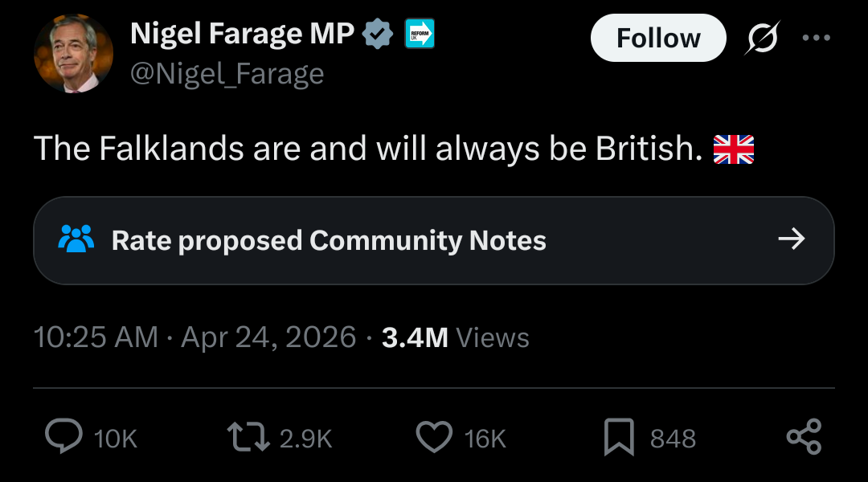Click the arrow on Community Notes banner
This screenshot has height=482, width=868.
pos(792,239)
